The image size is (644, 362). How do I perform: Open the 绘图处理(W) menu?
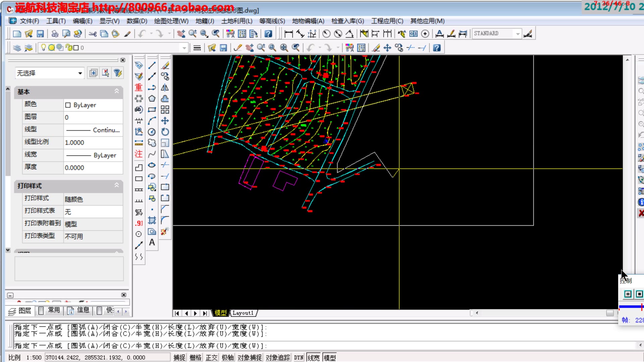coord(171,21)
